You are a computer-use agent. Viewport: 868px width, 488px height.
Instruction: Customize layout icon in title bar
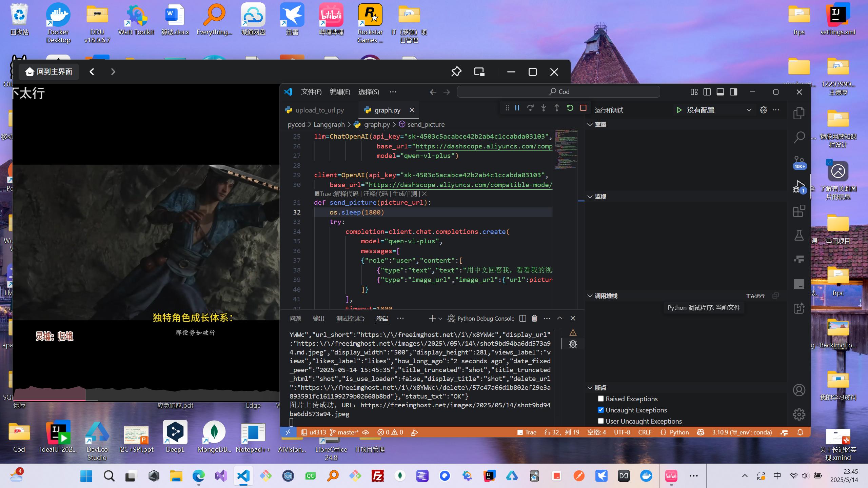pyautogui.click(x=694, y=92)
